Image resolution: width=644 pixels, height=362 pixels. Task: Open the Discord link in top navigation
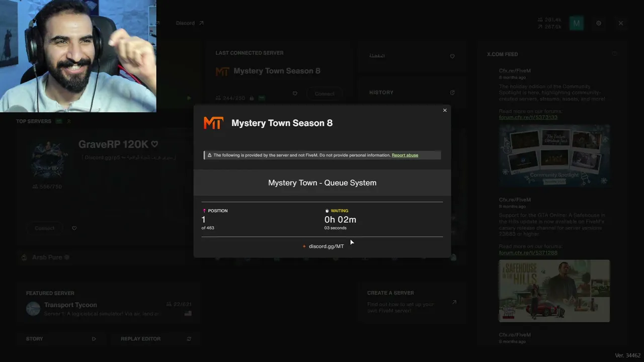click(x=190, y=23)
